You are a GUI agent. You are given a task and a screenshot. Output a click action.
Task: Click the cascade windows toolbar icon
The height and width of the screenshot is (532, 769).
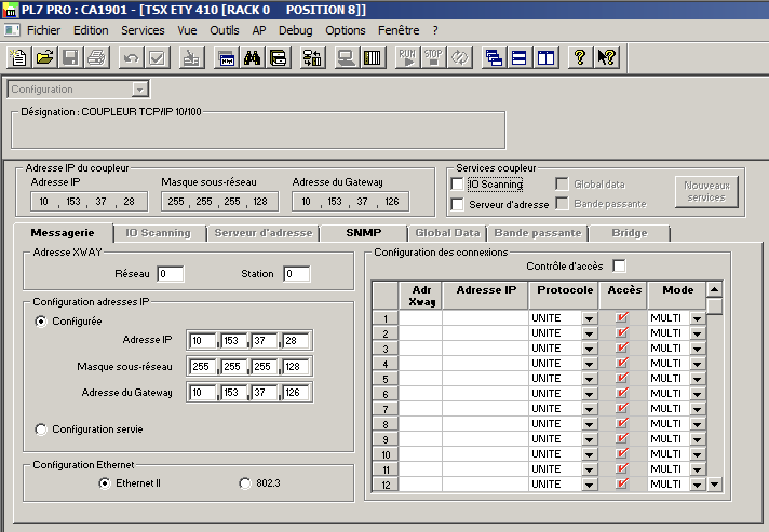coord(494,58)
